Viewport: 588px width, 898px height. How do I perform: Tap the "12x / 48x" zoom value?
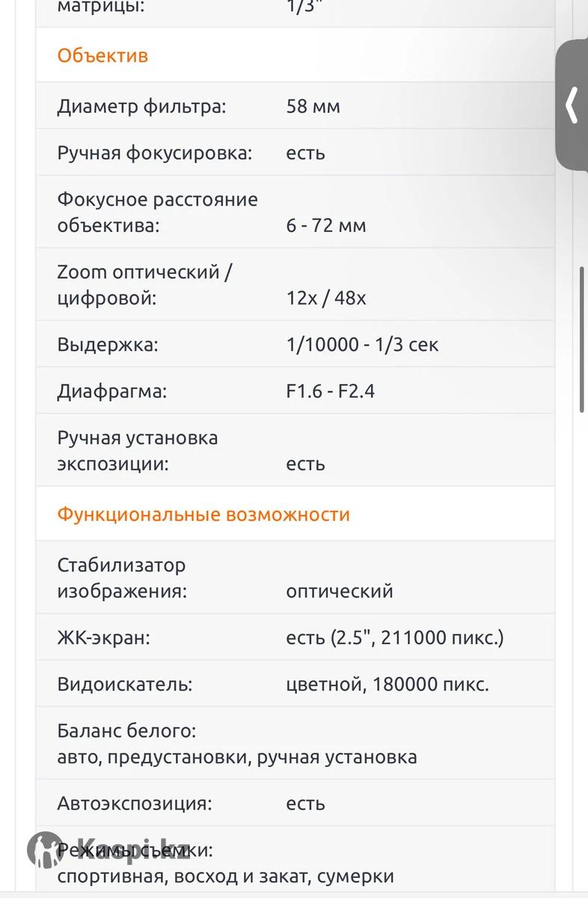(326, 298)
